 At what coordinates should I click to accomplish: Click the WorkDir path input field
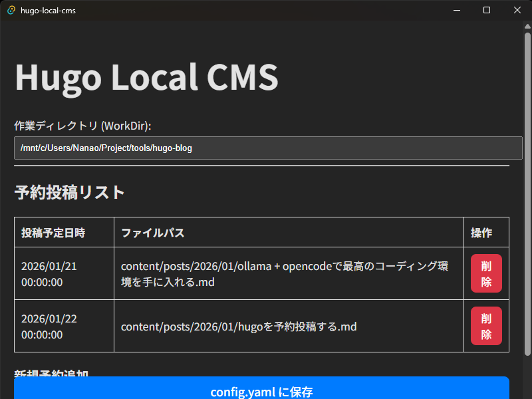click(x=268, y=148)
